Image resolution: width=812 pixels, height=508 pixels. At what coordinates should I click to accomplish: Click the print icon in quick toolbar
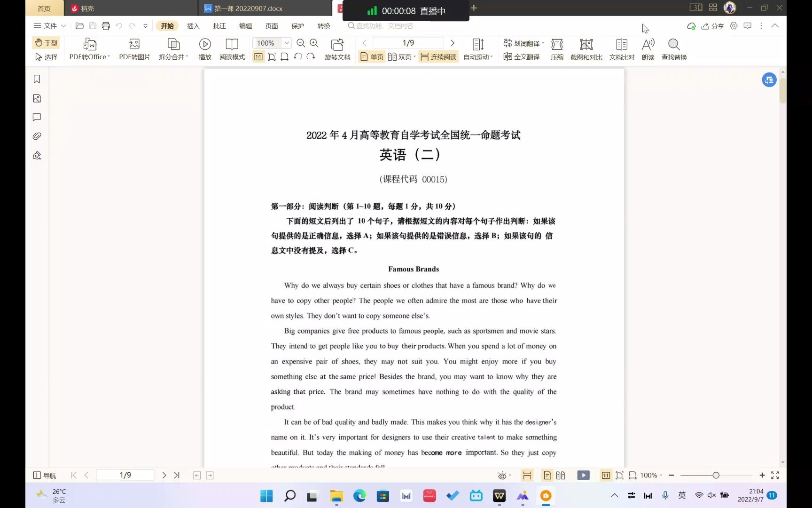point(106,26)
